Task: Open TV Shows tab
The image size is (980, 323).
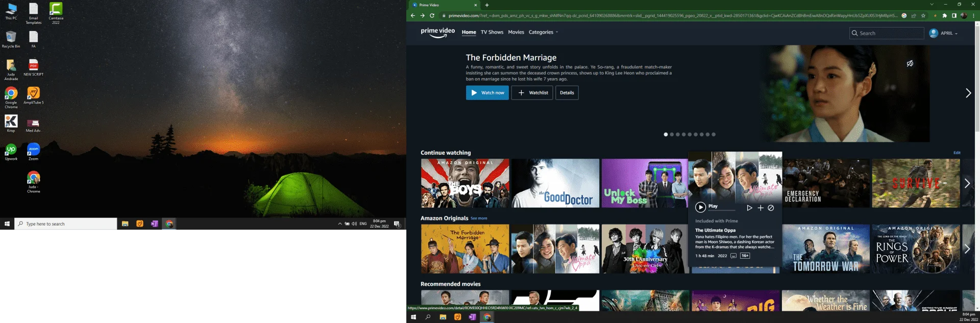Action: pos(492,32)
